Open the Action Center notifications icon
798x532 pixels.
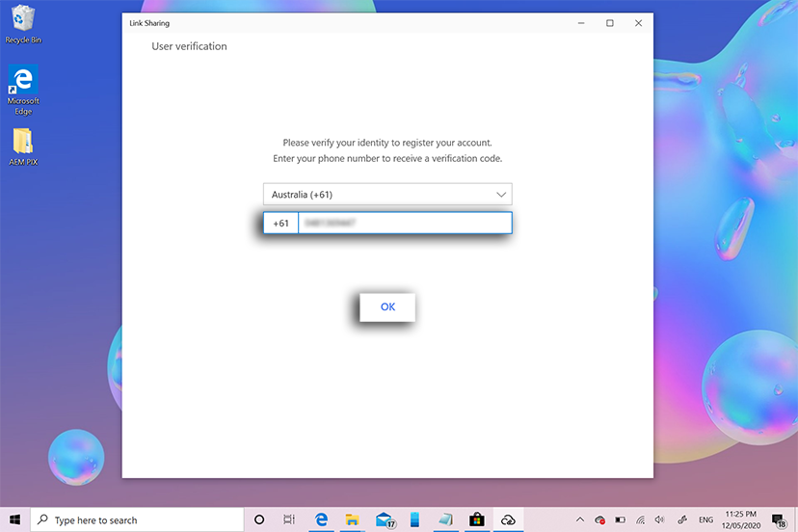click(x=779, y=519)
